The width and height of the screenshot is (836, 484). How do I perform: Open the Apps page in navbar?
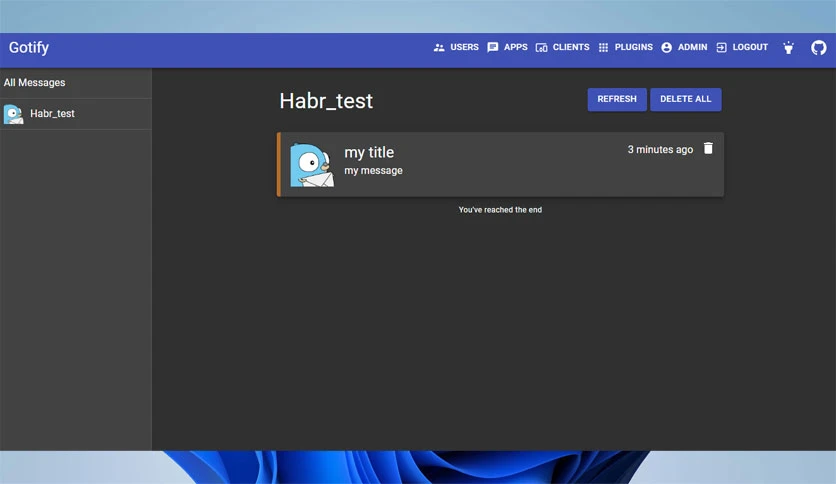click(507, 47)
